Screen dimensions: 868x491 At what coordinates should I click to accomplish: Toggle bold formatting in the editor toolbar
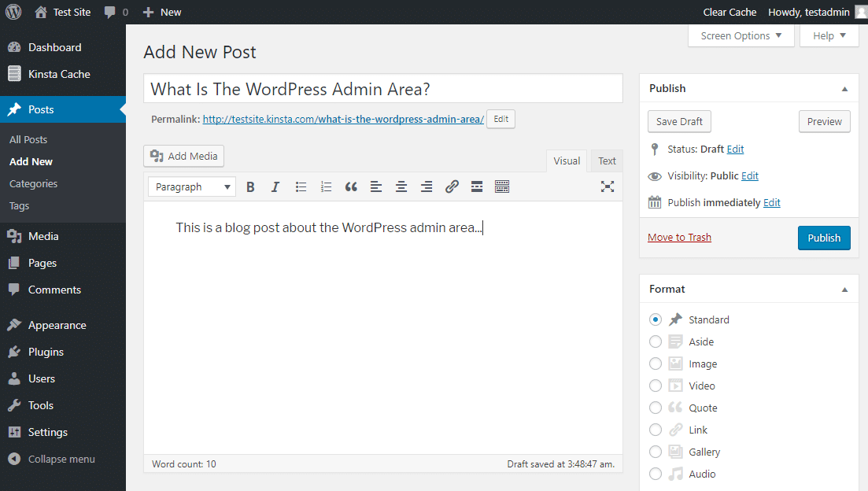pos(250,186)
